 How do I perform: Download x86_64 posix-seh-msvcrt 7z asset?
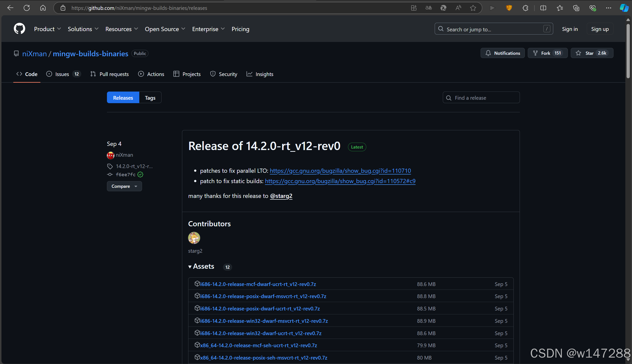click(x=264, y=358)
